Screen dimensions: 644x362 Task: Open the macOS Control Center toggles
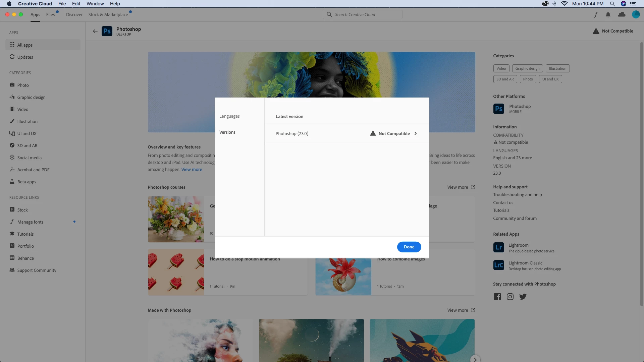coord(633,4)
